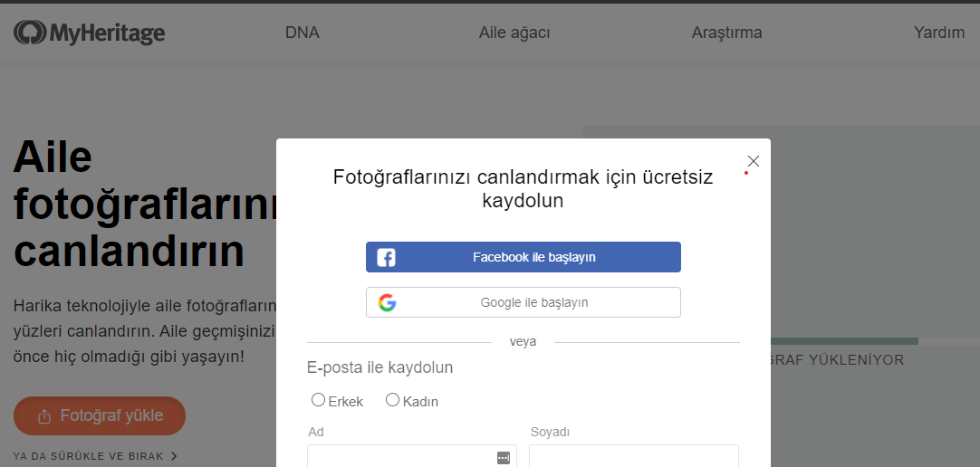Viewport: 980px width, 467px height.
Task: Click the GRAF YÜKLENİYOR status text
Action: [x=838, y=360]
